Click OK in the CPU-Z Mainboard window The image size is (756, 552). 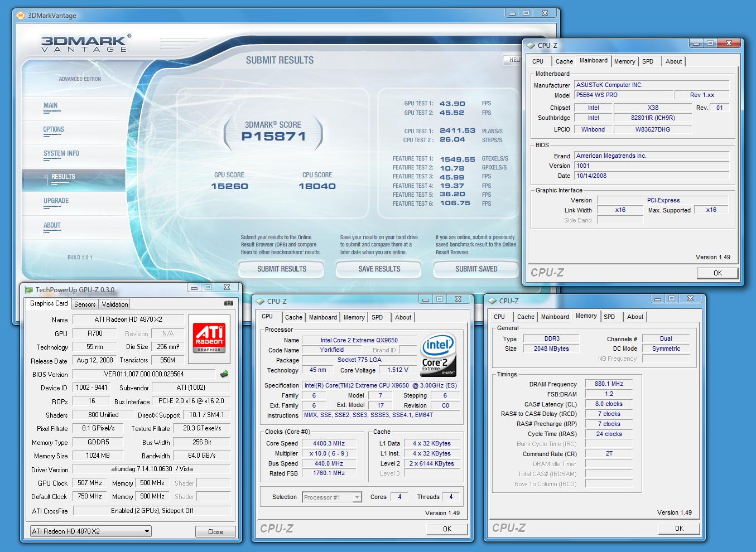click(718, 273)
